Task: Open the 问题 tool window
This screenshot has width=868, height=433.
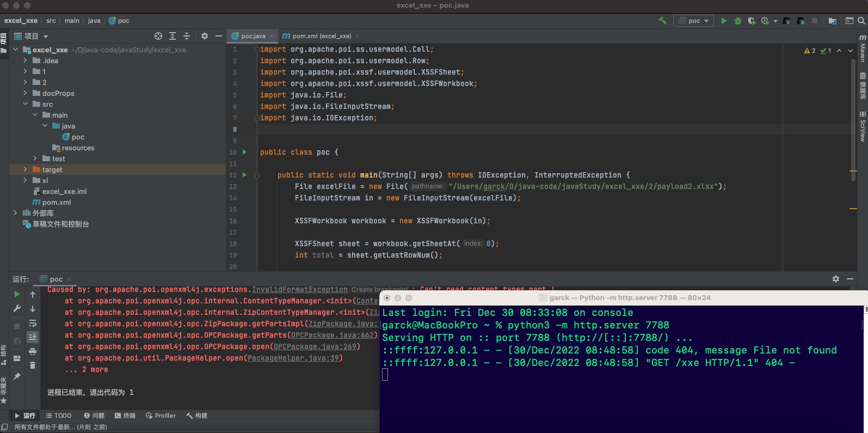Action: tap(94, 416)
